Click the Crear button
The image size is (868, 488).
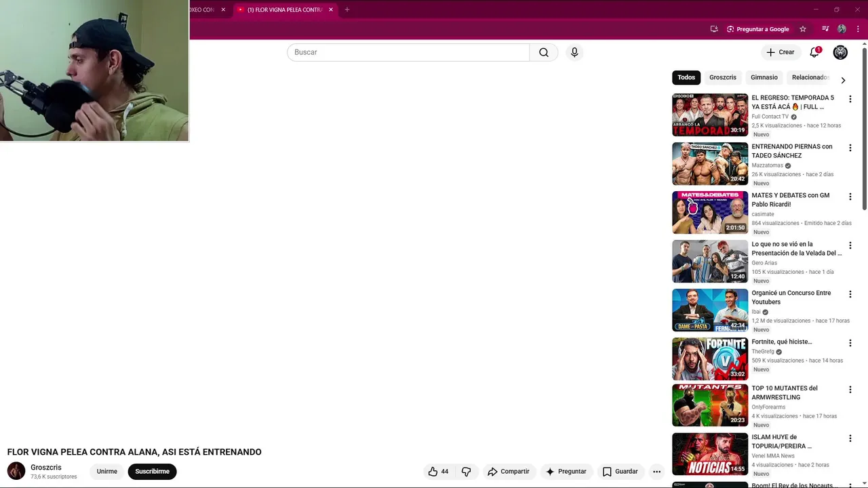(780, 52)
